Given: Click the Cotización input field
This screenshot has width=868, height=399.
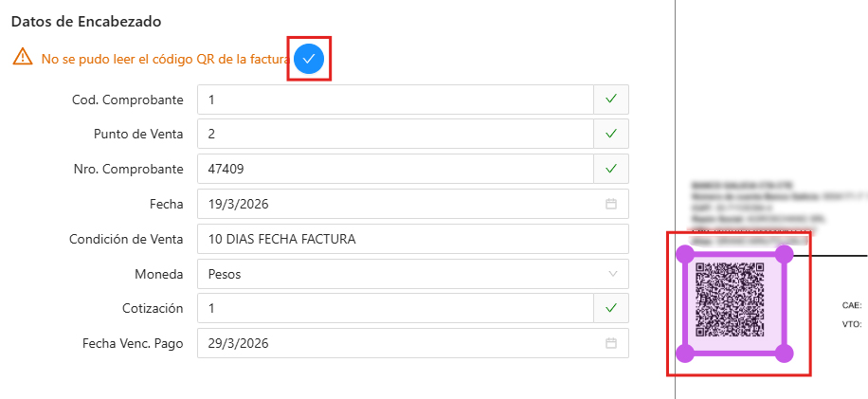Looking at the screenshot, I should (396, 308).
